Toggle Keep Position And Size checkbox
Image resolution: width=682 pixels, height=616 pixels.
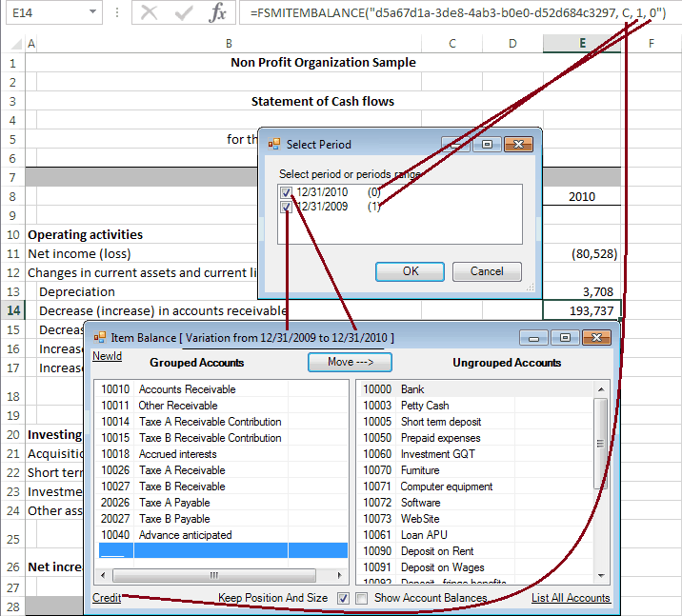pos(343,599)
